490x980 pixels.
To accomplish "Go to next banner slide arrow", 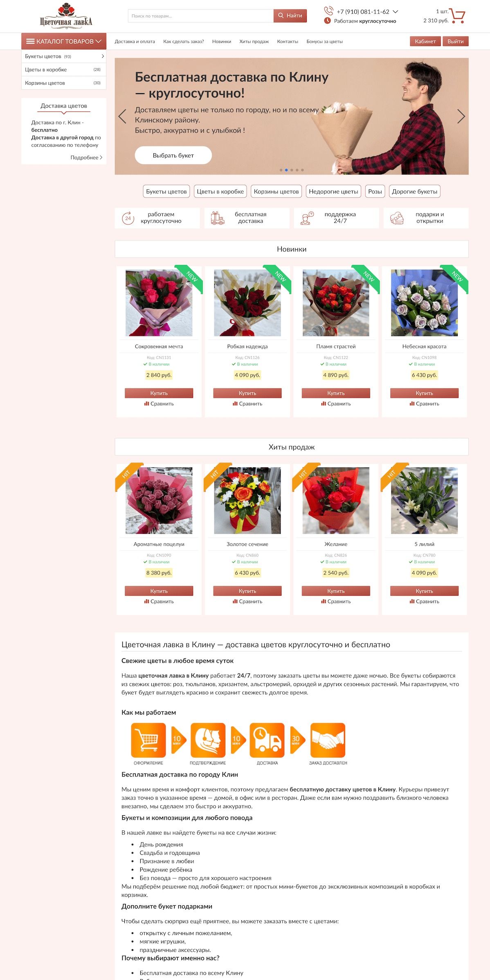I will (x=461, y=117).
